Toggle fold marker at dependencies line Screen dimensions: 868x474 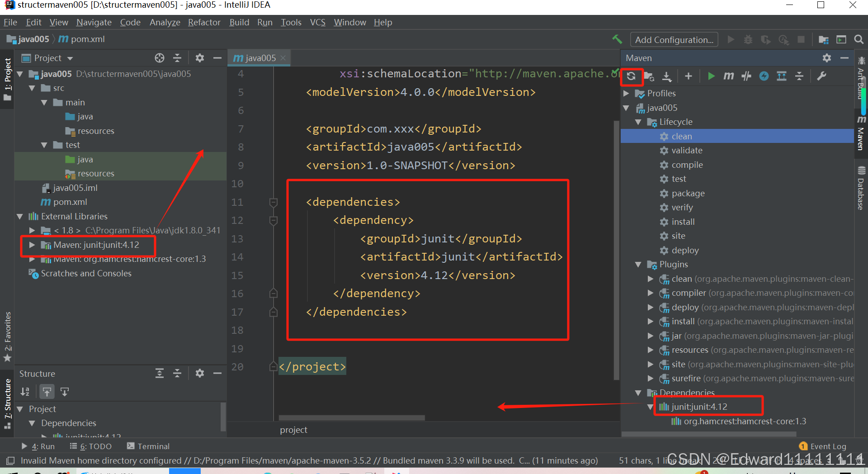[x=273, y=202]
